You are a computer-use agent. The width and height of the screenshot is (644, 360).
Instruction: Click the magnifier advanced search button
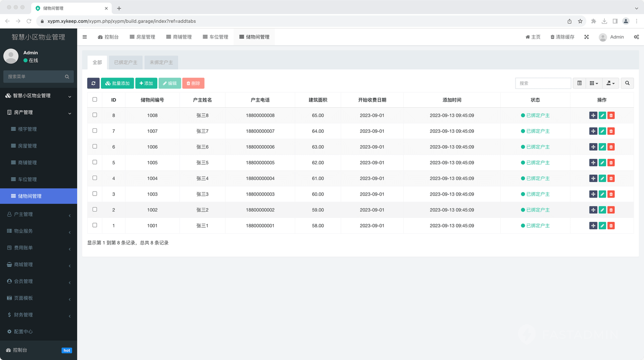(x=627, y=83)
